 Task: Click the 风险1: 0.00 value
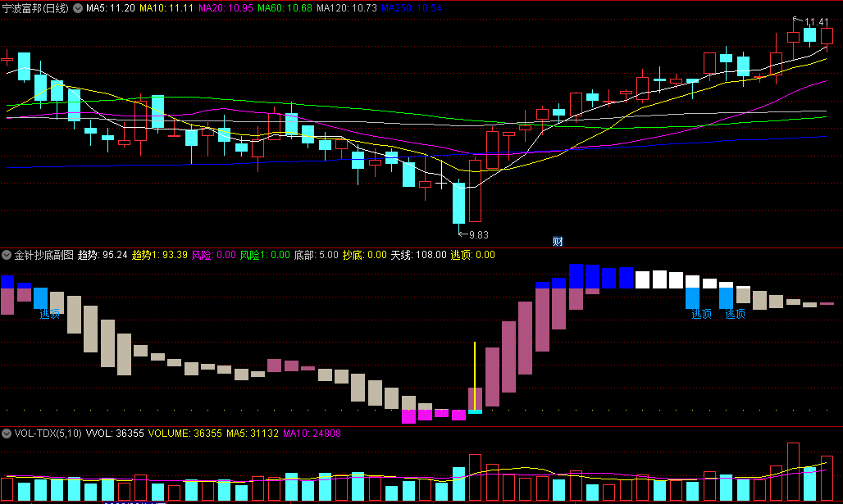coord(265,255)
